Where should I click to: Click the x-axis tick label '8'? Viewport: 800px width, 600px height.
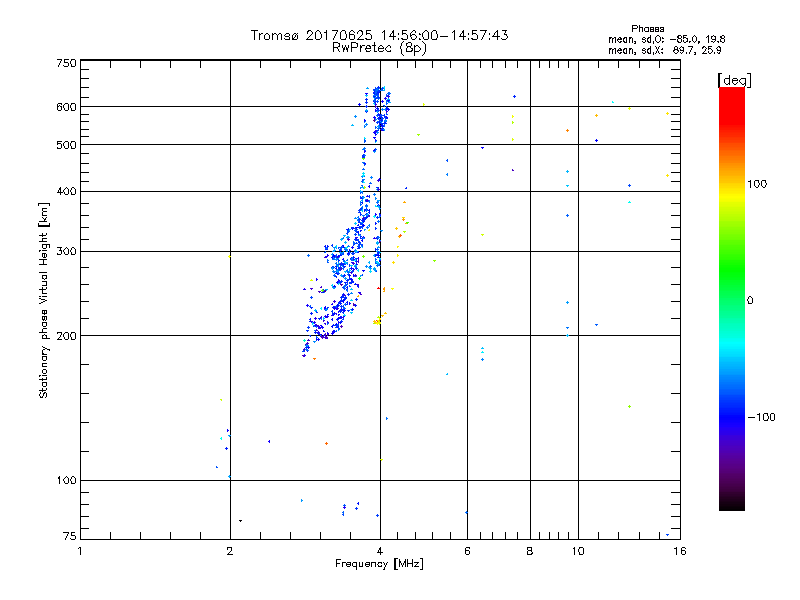click(x=530, y=551)
